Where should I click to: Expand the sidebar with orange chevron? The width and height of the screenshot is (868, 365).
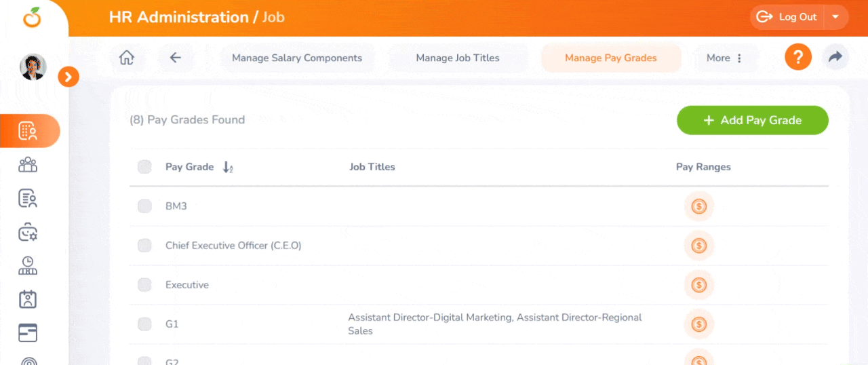click(x=68, y=77)
